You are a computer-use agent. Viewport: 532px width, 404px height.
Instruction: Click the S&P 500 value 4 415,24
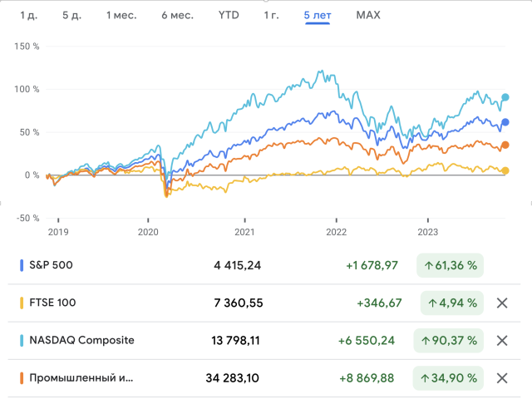[238, 265]
